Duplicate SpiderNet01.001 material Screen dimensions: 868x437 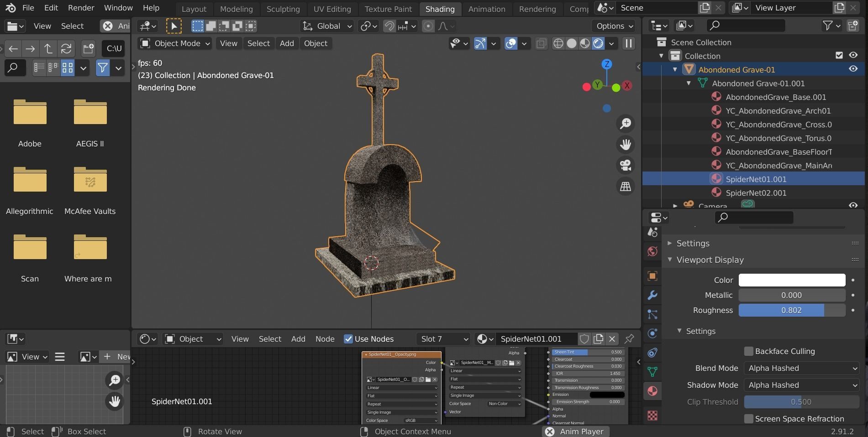coord(598,339)
